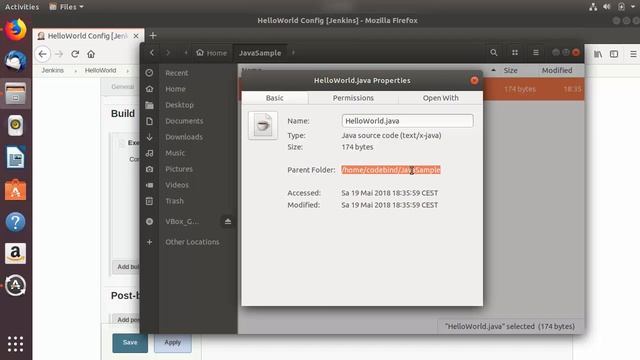The width and height of the screenshot is (640, 360).
Task: Open the volume indicator in top bar
Action: (x=607, y=7)
